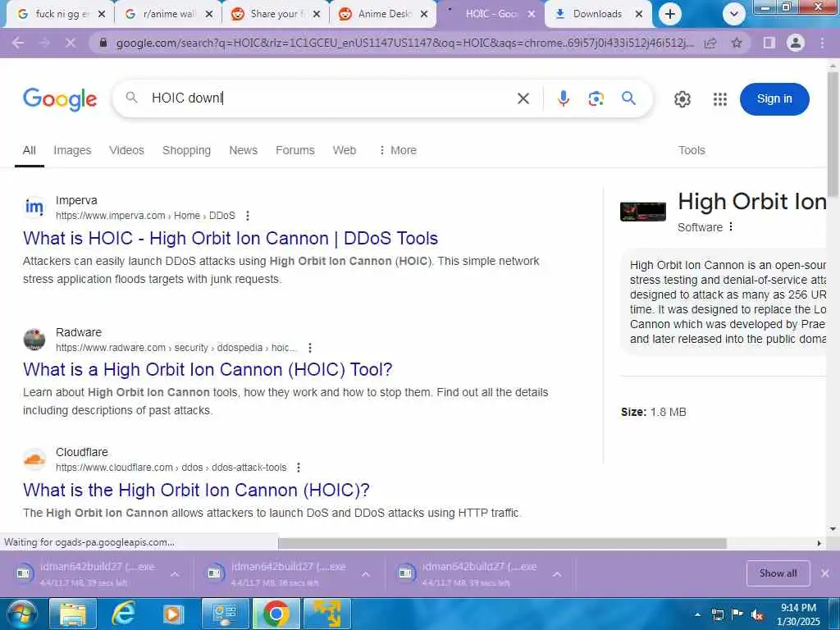Close the Downloads browser tab
Viewport: 840px width, 630px height.
tap(638, 14)
